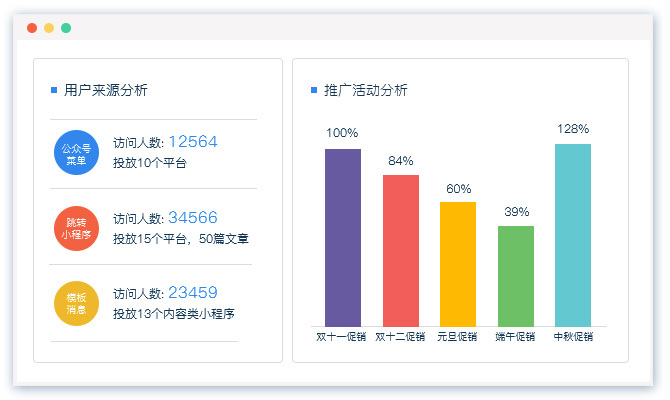This screenshot has height=400, width=670.
Task: Select the teal 中秋促销 bar
Action: (x=573, y=235)
